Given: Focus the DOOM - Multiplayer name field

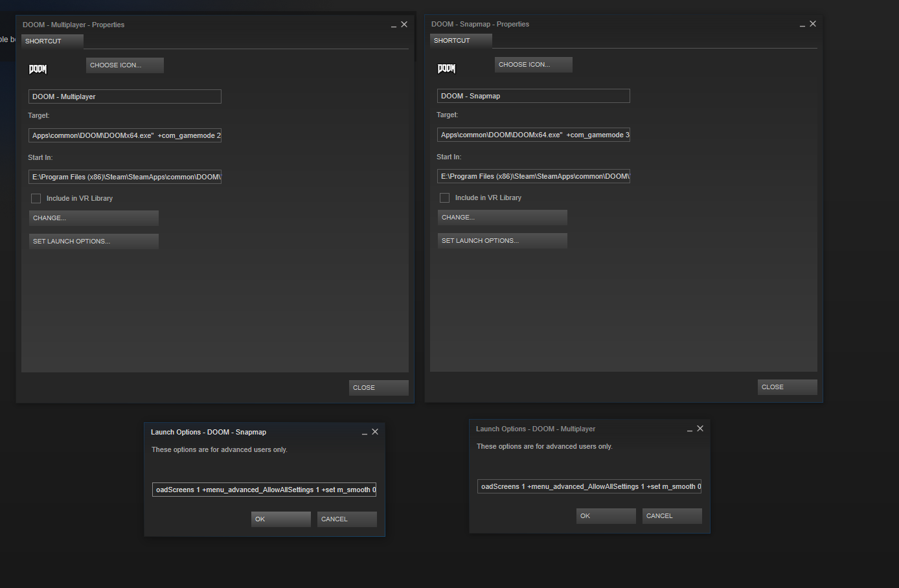Looking at the screenshot, I should pos(125,96).
